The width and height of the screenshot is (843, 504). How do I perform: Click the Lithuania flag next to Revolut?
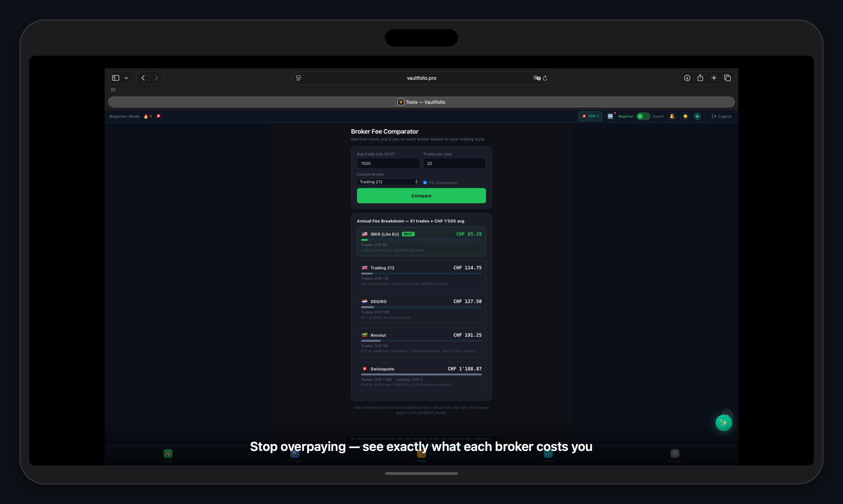point(365,335)
